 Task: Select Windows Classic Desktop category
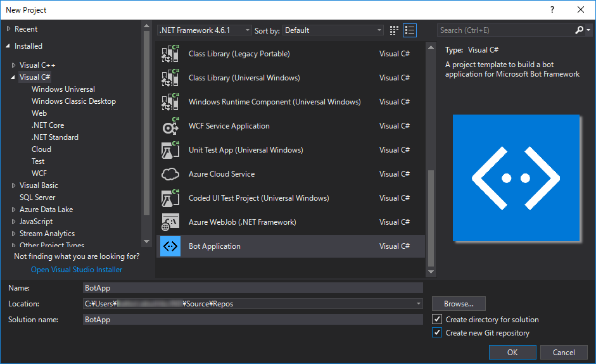73,101
